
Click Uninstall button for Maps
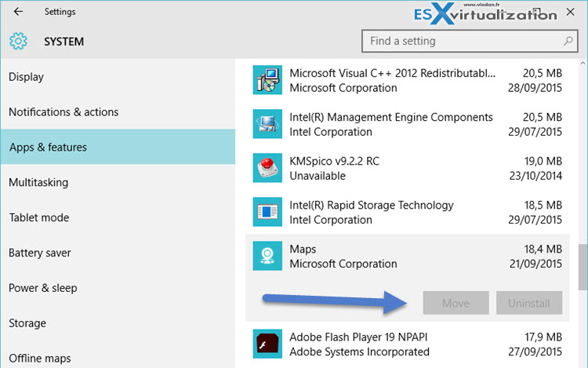pos(529,303)
